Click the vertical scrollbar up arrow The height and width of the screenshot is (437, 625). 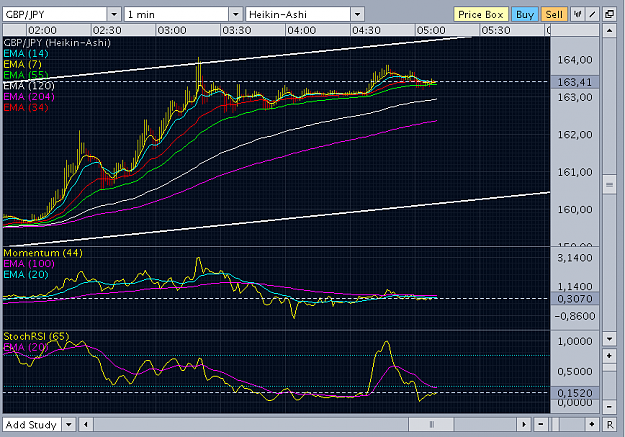point(609,30)
